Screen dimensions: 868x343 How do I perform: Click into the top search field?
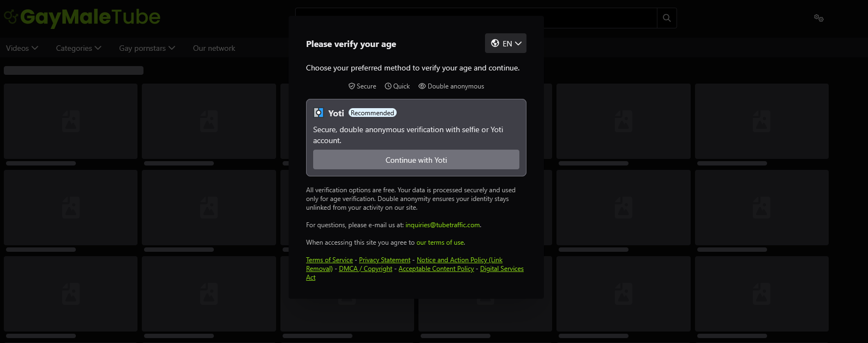476,18
